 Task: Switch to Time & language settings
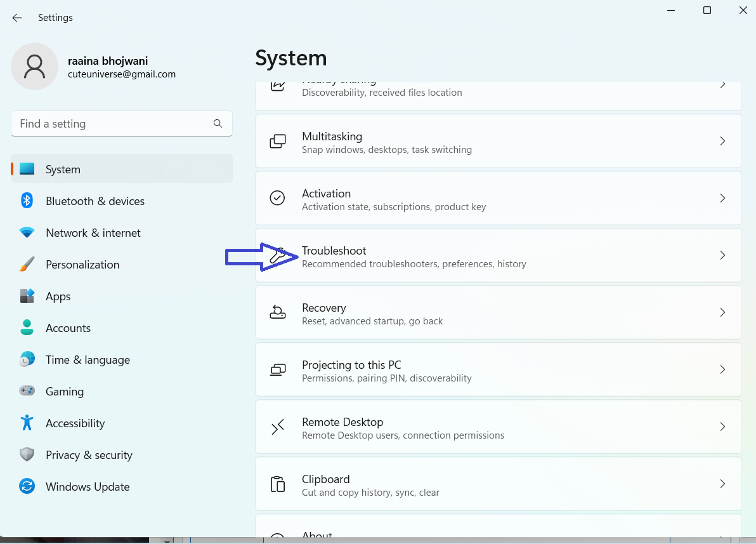point(88,360)
